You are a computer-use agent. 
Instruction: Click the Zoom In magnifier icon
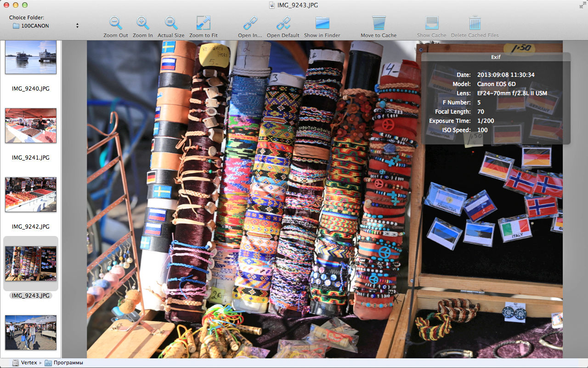click(143, 23)
